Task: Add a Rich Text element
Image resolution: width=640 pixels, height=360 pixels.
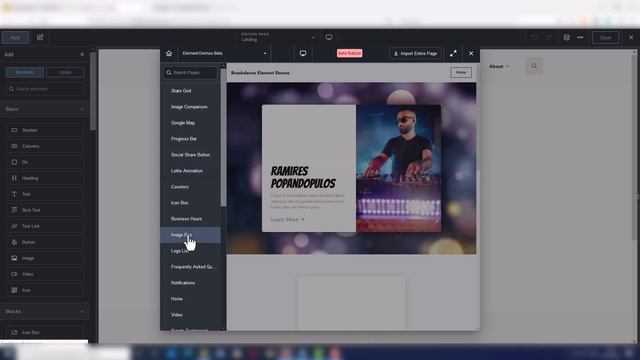Action: 45,210
